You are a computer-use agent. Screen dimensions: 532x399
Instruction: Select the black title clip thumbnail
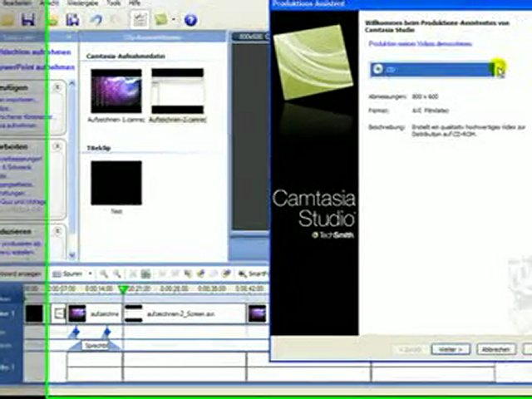116,183
